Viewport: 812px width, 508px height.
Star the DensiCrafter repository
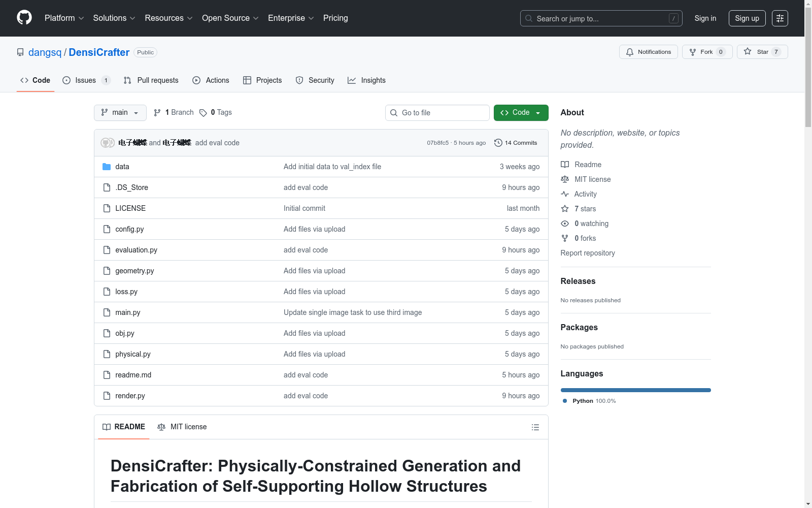762,52
